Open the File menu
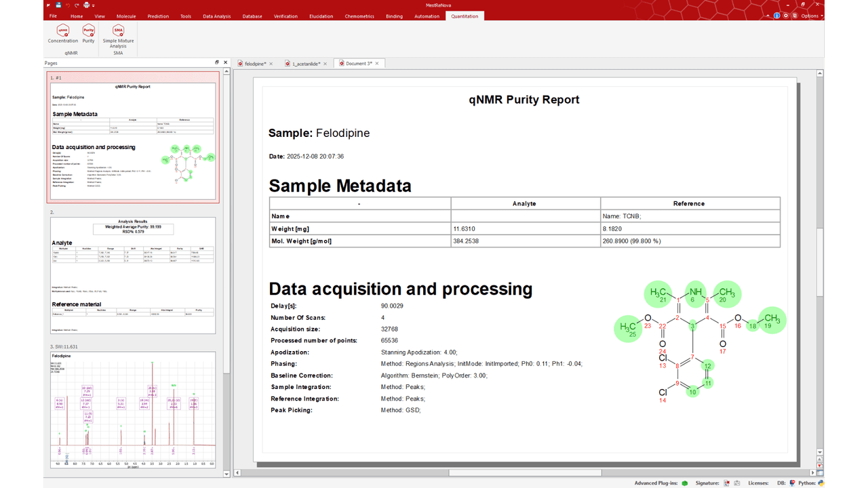Viewport: 868px width, 488px height. [x=53, y=16]
